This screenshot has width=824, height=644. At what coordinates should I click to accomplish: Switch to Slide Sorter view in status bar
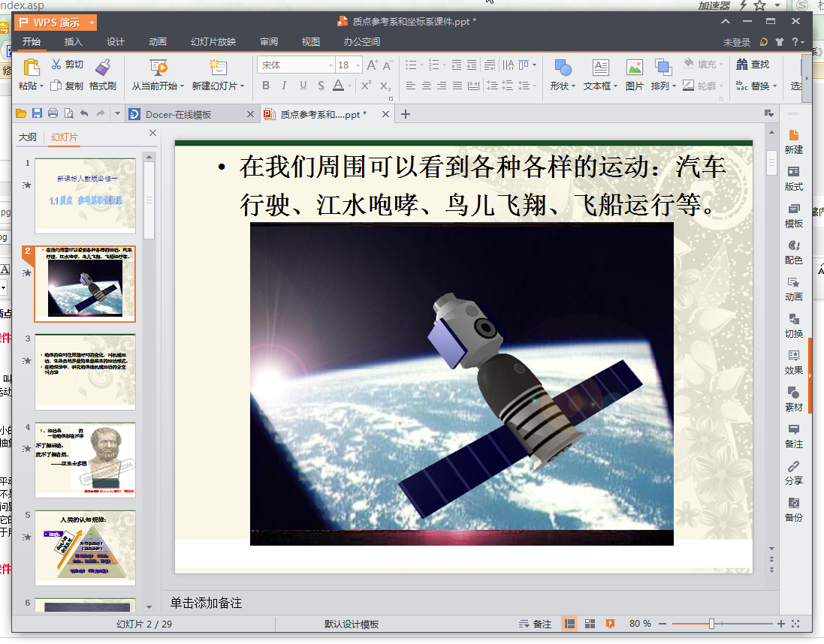[x=590, y=624]
